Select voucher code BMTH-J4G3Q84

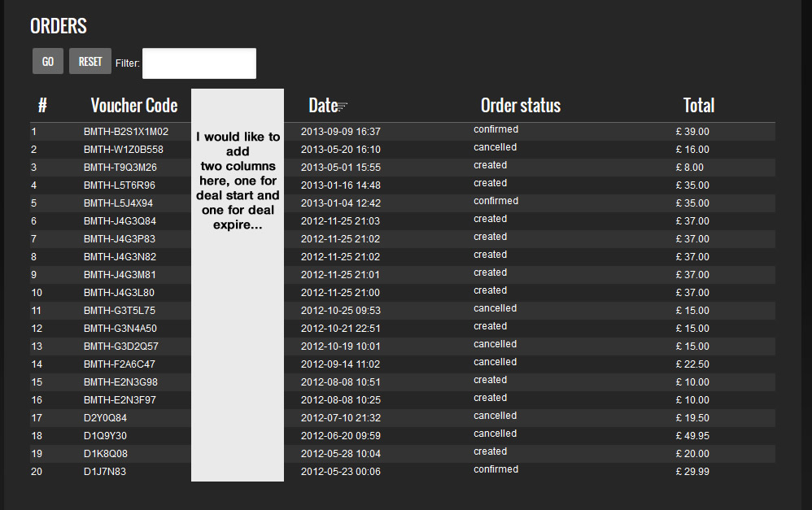[x=120, y=221]
